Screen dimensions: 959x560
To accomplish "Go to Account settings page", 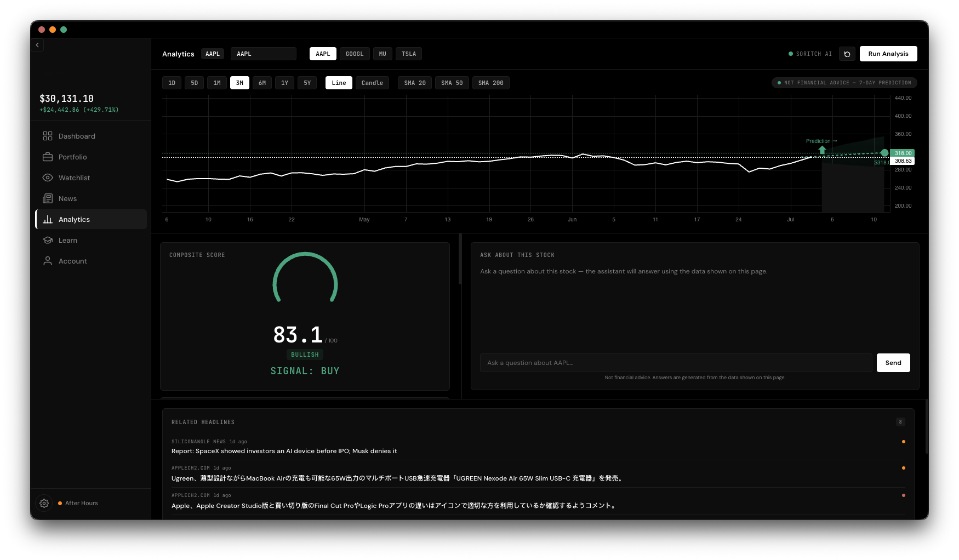I will [x=91, y=261].
